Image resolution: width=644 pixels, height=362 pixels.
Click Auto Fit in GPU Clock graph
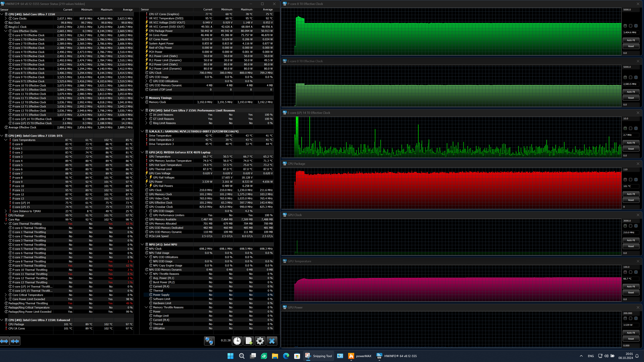click(631, 240)
